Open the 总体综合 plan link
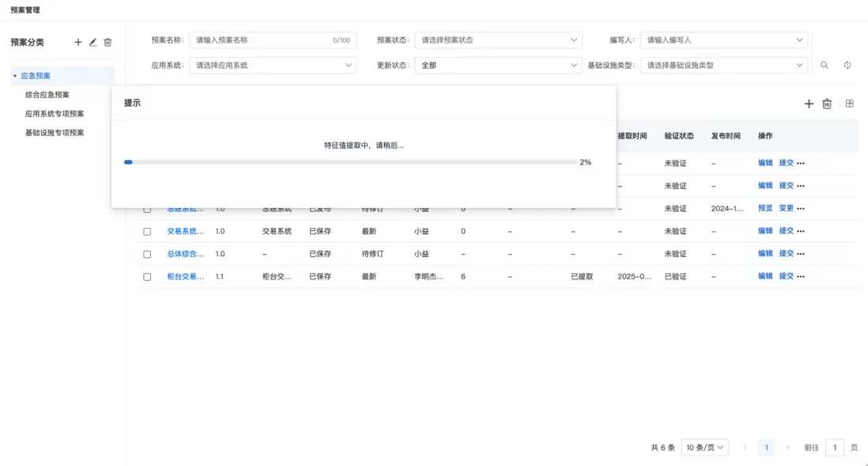868x466 pixels. point(186,254)
